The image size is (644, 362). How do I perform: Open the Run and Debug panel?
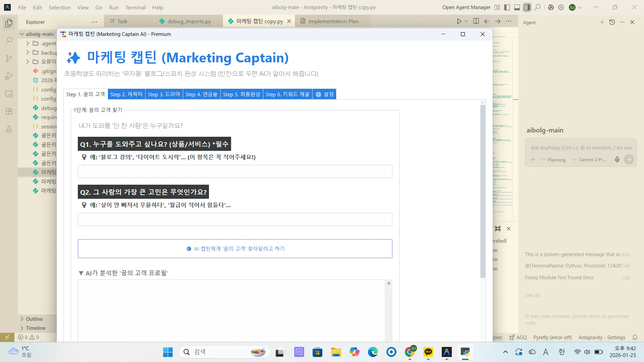pyautogui.click(x=8, y=76)
